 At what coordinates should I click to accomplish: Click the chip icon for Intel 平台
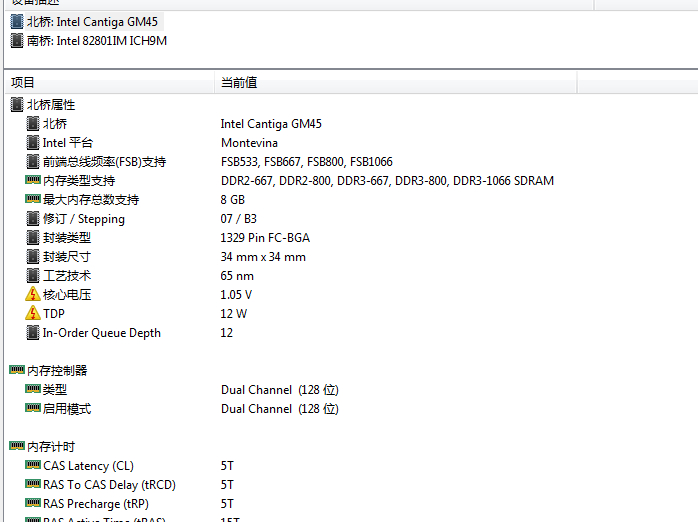click(x=32, y=143)
